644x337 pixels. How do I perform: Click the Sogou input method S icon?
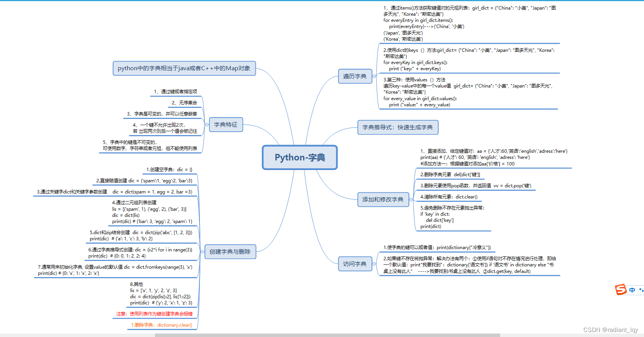(x=621, y=290)
